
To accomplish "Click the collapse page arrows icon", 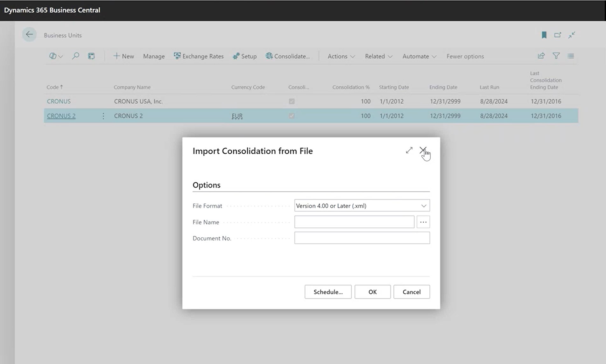I will [572, 35].
